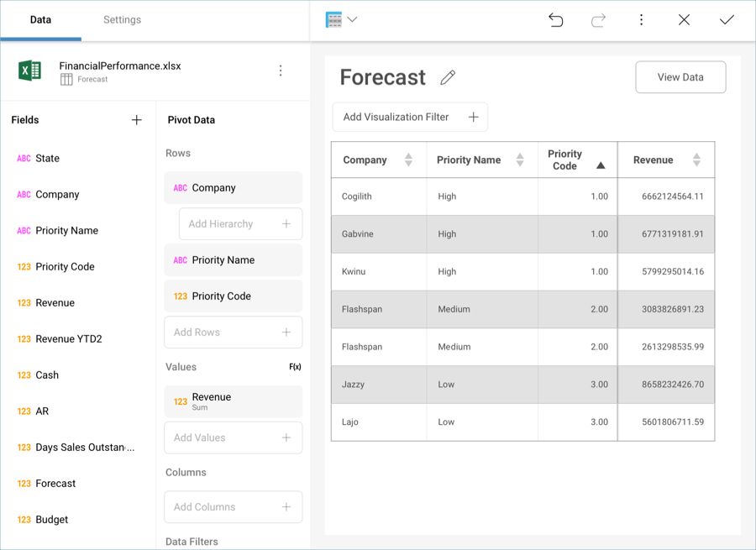Viewport: 756px width, 550px height.
Task: Select the Revenue YTD2 field in Fields list
Action: click(69, 339)
